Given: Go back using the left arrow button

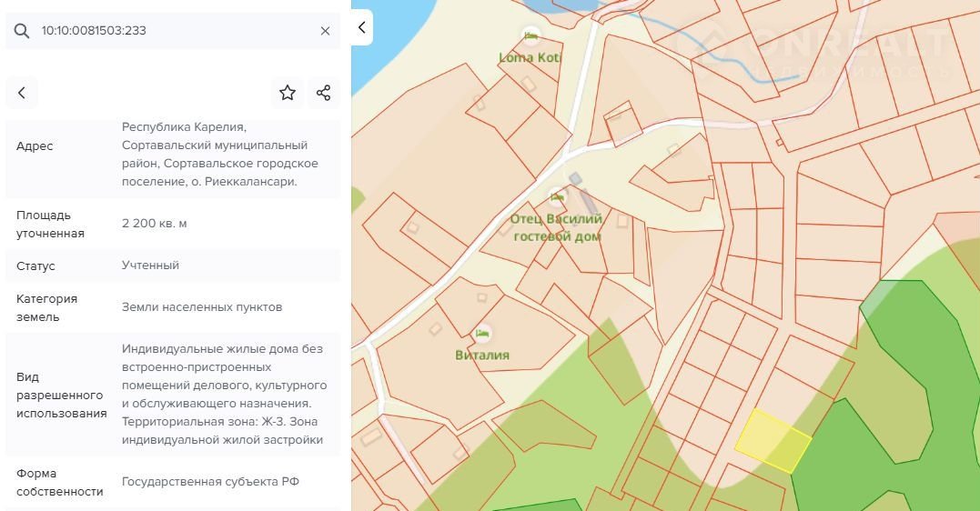Looking at the screenshot, I should pos(22,93).
